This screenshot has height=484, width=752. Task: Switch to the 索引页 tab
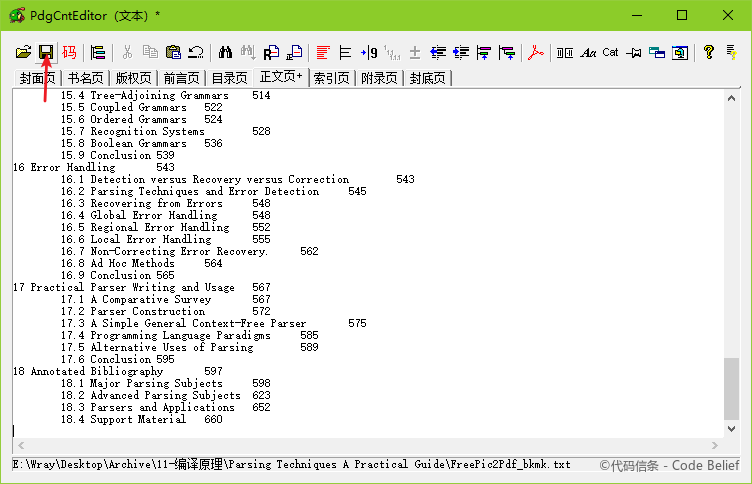(x=331, y=78)
